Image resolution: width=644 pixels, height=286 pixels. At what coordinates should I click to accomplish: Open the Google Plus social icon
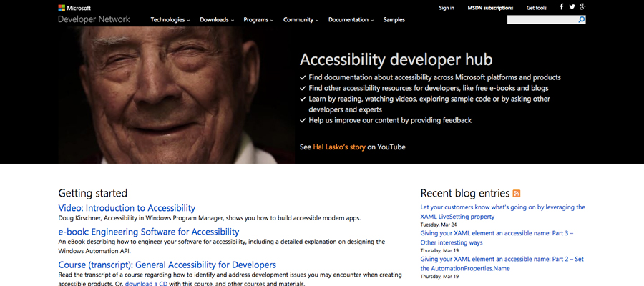pos(582,6)
